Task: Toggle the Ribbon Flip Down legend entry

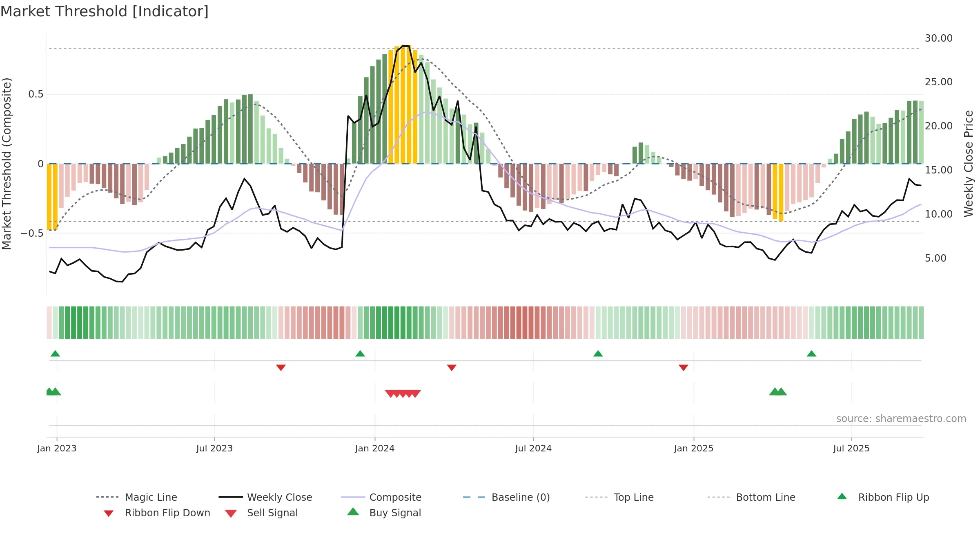Action: tap(157, 513)
